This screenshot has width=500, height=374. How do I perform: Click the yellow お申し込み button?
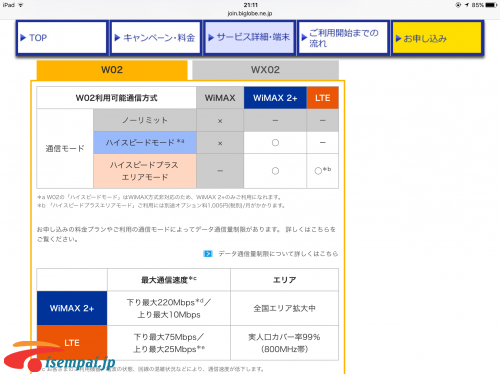[437, 38]
